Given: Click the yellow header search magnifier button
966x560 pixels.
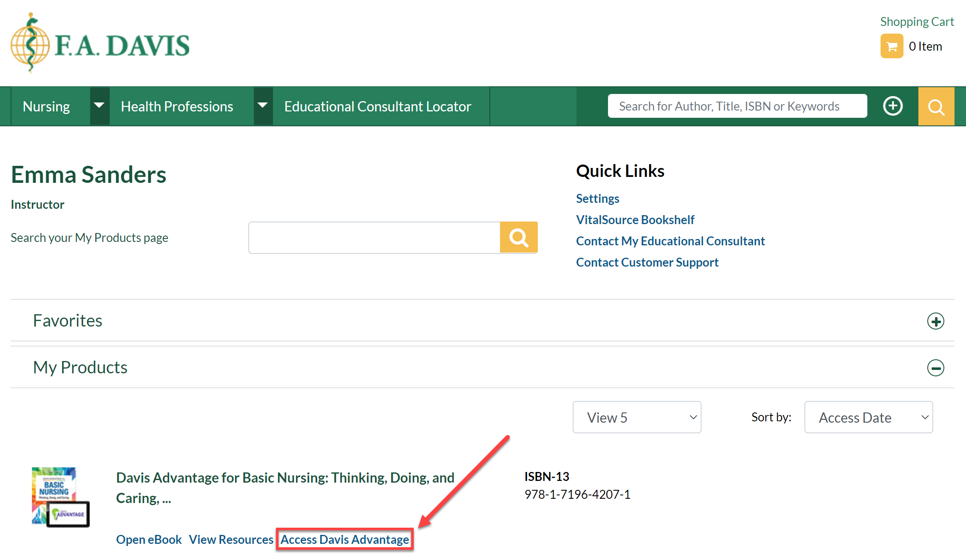Looking at the screenshot, I should [x=936, y=106].
